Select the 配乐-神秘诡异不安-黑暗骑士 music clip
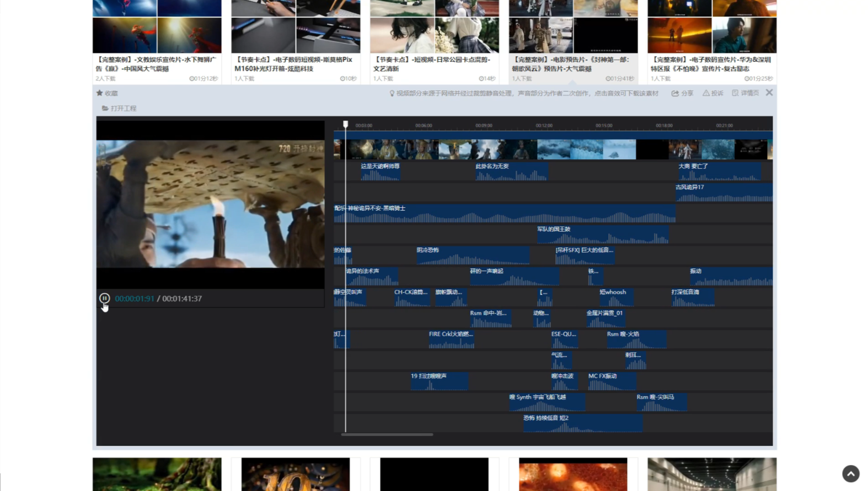 tap(505, 213)
